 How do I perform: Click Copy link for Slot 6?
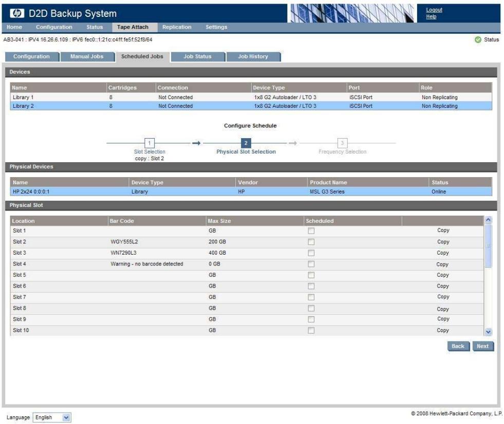(x=443, y=286)
